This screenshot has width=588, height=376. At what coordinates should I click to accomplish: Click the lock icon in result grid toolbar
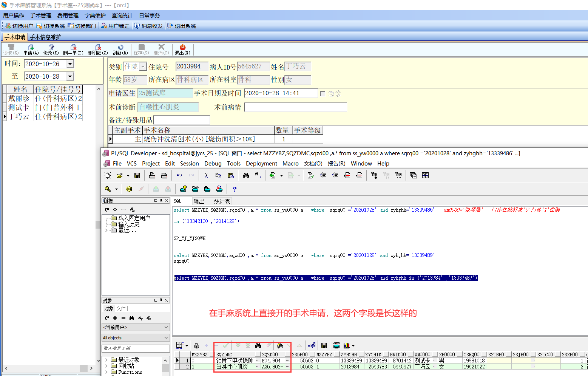(196, 345)
